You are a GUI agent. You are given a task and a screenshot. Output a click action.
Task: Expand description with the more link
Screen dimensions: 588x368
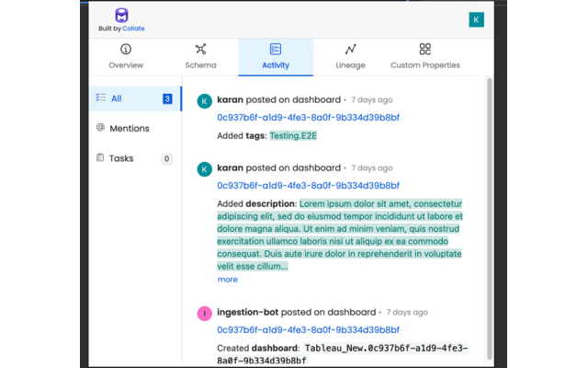point(228,280)
